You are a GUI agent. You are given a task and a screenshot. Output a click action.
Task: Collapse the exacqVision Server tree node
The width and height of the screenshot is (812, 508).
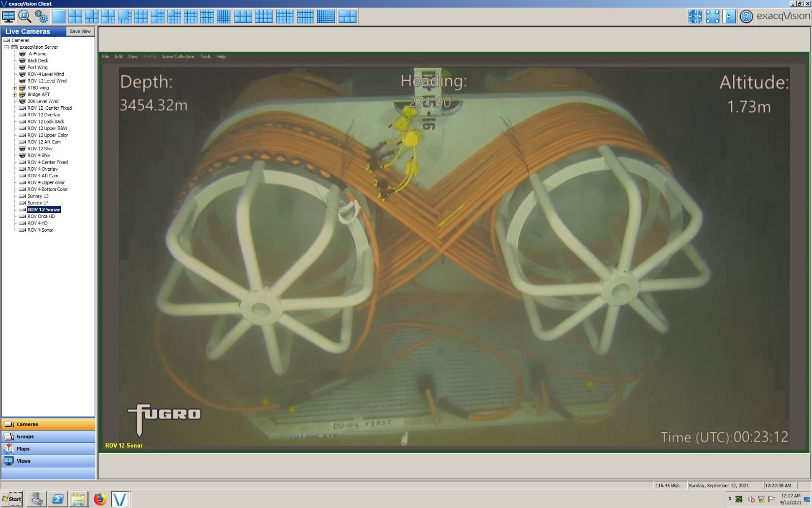pos(7,47)
